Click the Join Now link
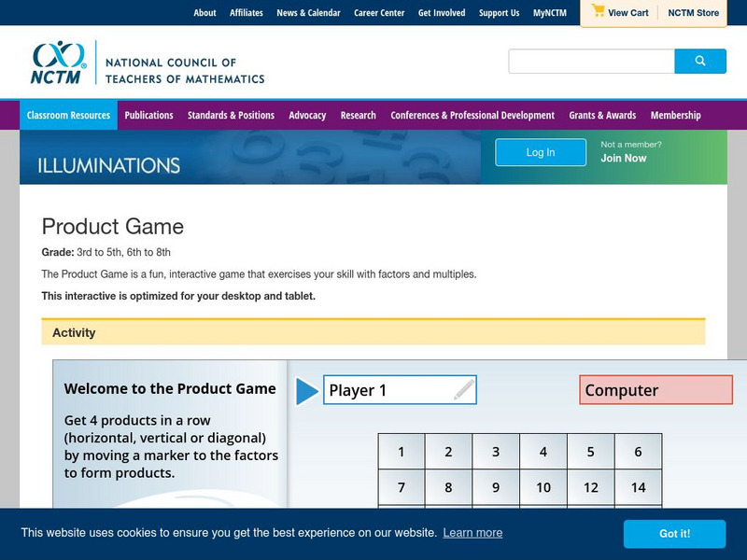Viewport: 747px width, 560px height. (624, 158)
